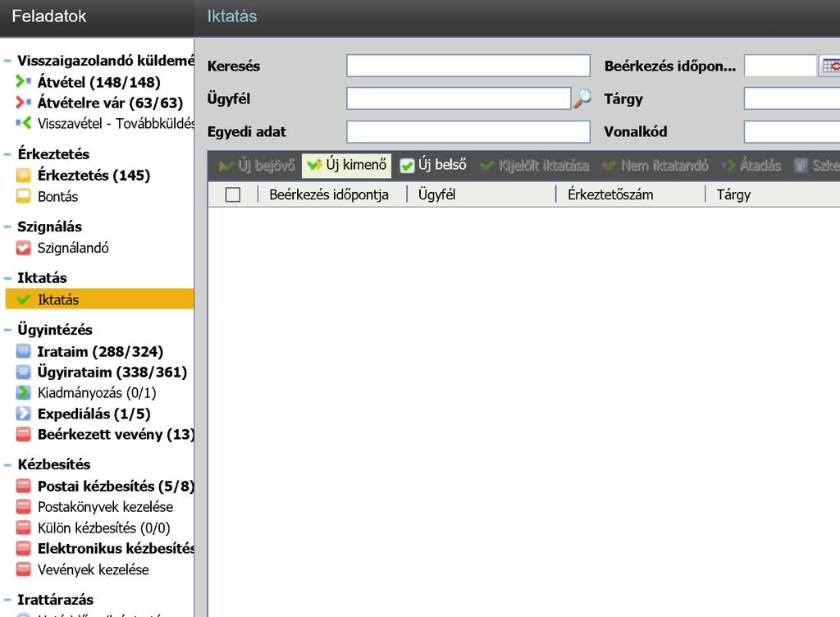
Task: Collapse the Iktatás section
Action: [x=7, y=278]
